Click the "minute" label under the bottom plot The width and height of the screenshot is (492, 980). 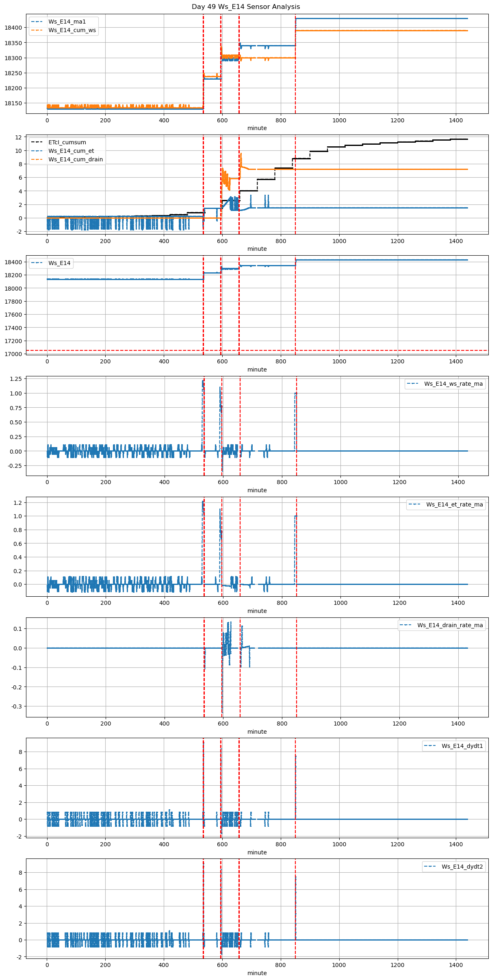point(257,973)
